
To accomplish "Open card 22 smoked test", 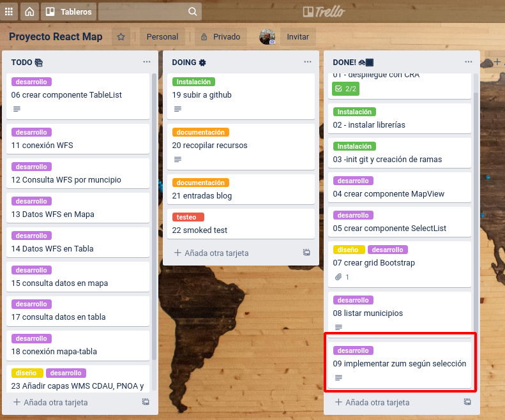I will [241, 224].
